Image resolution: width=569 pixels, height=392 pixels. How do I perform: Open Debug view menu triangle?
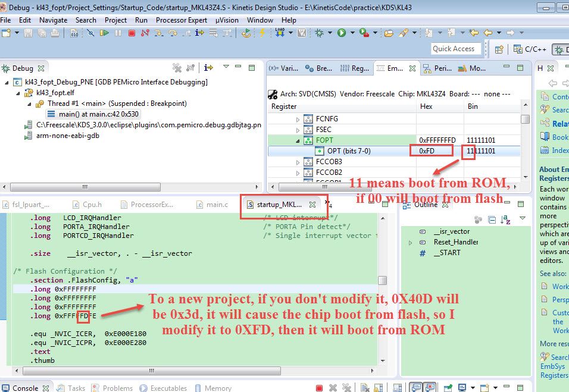[226, 67]
